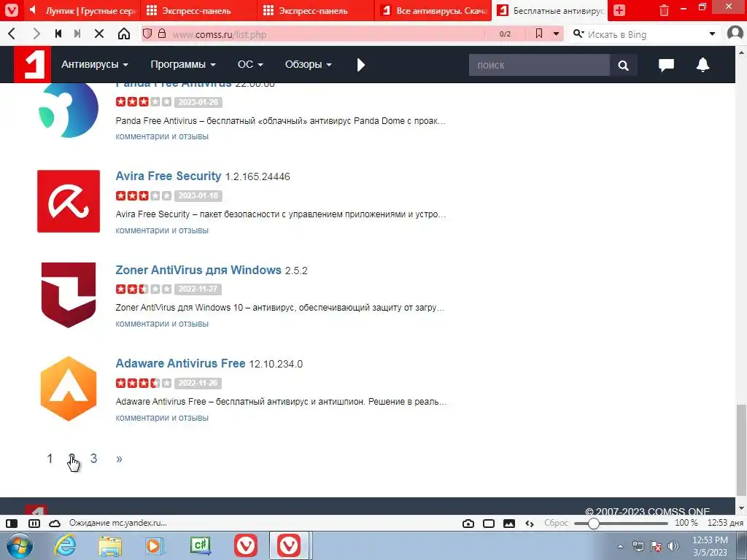The width and height of the screenshot is (747, 560).
Task: Switch to the Лунтик tab
Action: click(82, 10)
